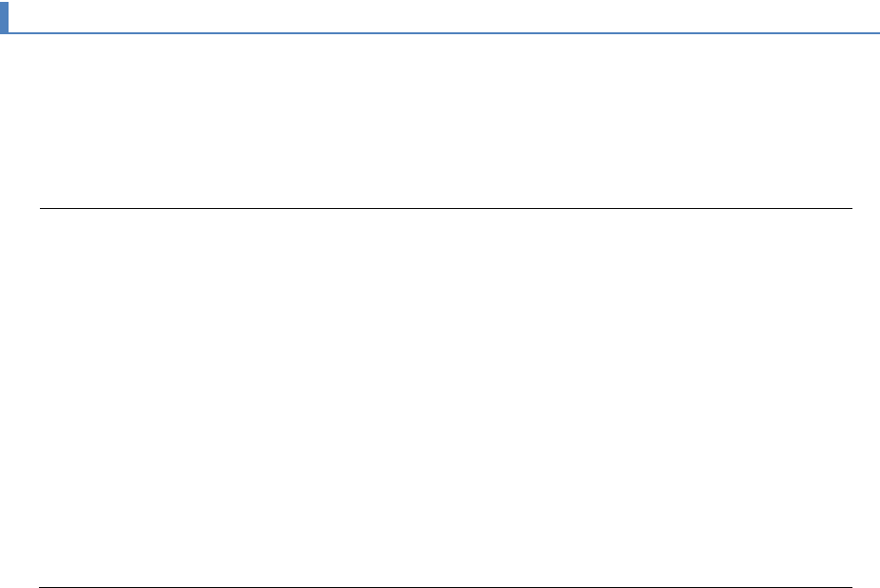
Task: Click the right end of bottom gray divider
Action: coord(851,586)
